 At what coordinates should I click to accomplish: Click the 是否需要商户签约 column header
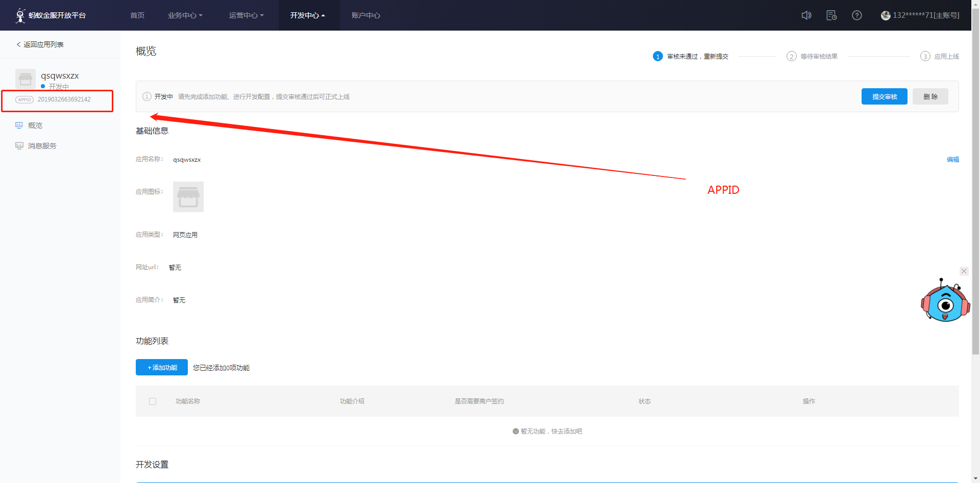pos(479,401)
